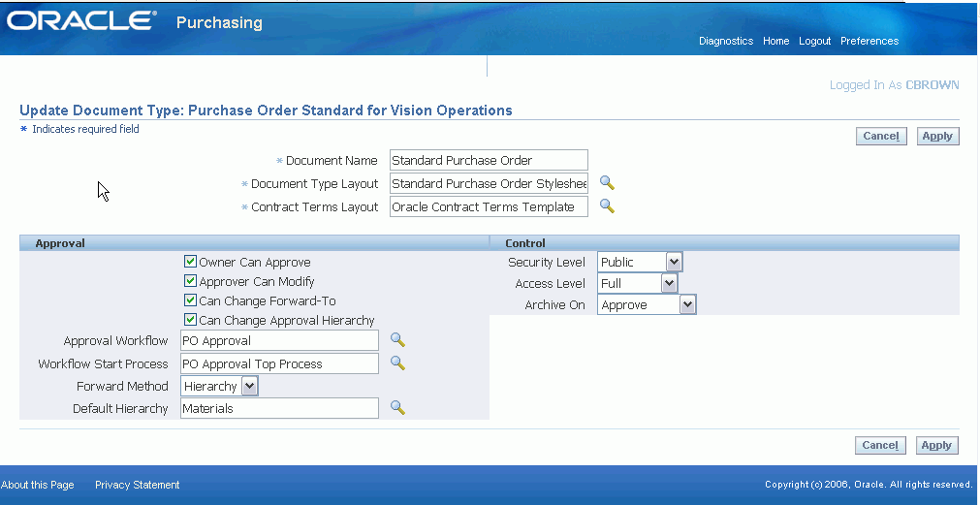Click the copyright Oracle footer text
The height and width of the screenshot is (505, 980).
(x=869, y=485)
